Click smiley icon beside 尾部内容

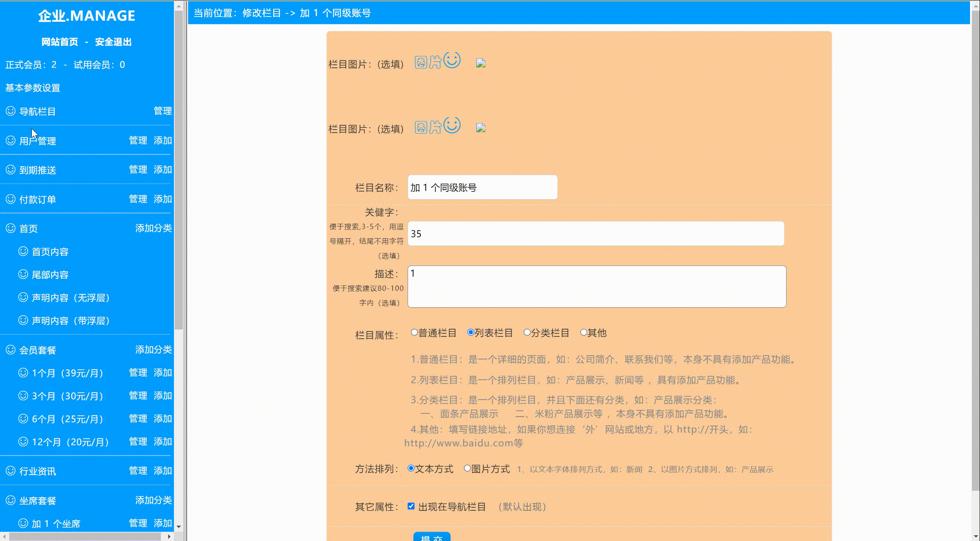pos(23,274)
